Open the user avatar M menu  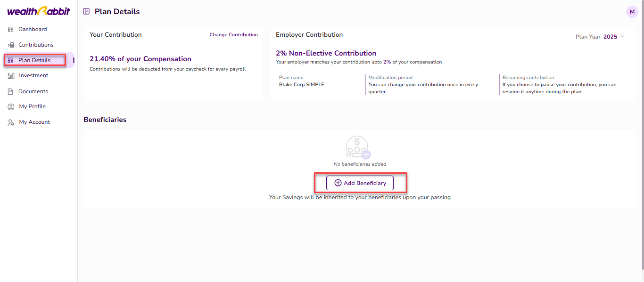click(632, 12)
